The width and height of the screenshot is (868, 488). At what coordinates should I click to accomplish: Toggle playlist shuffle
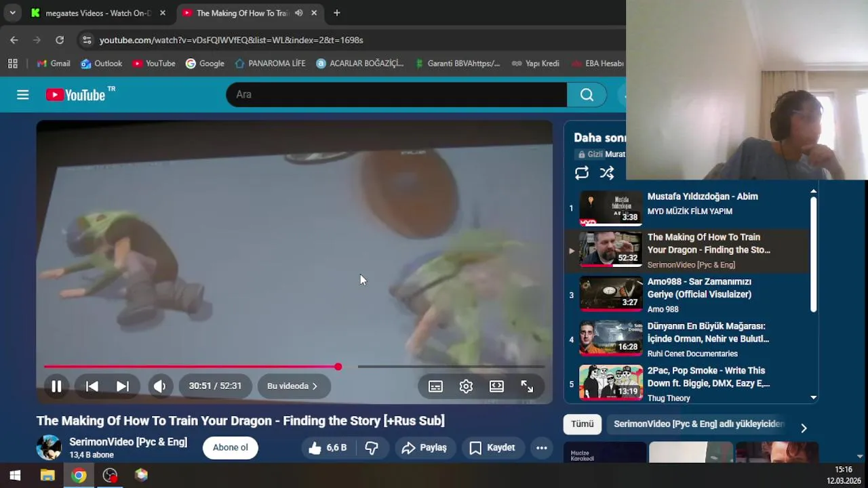click(x=607, y=173)
